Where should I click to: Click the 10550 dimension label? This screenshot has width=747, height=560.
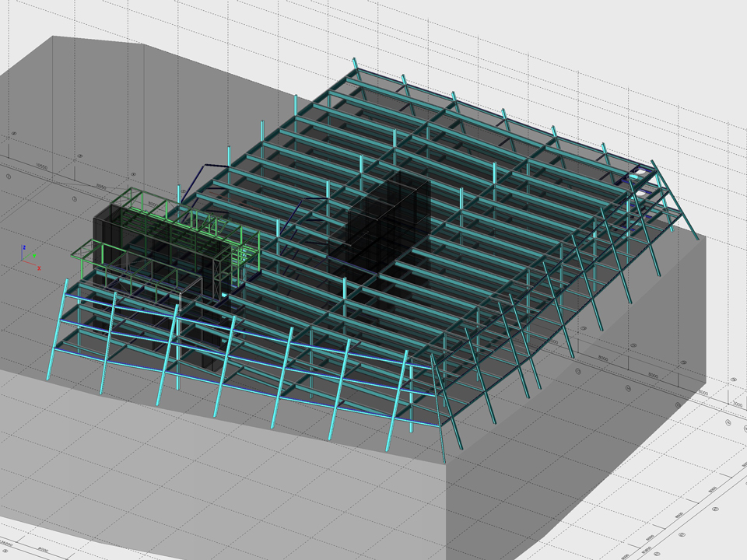tap(40, 166)
